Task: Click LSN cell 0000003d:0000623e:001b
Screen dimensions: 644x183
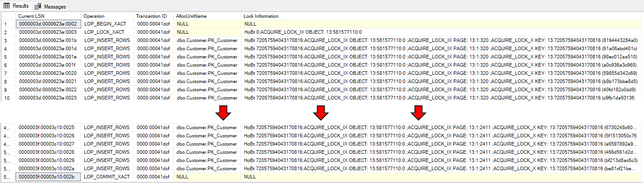Action: point(49,41)
